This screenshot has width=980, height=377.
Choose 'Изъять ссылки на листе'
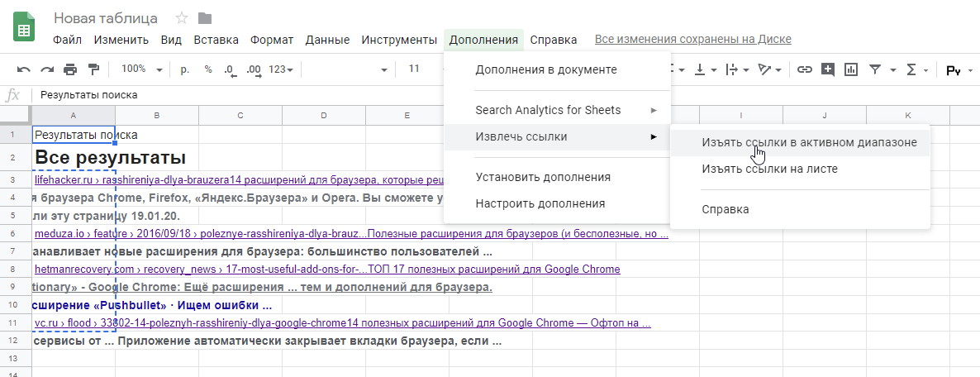pyautogui.click(x=800, y=169)
